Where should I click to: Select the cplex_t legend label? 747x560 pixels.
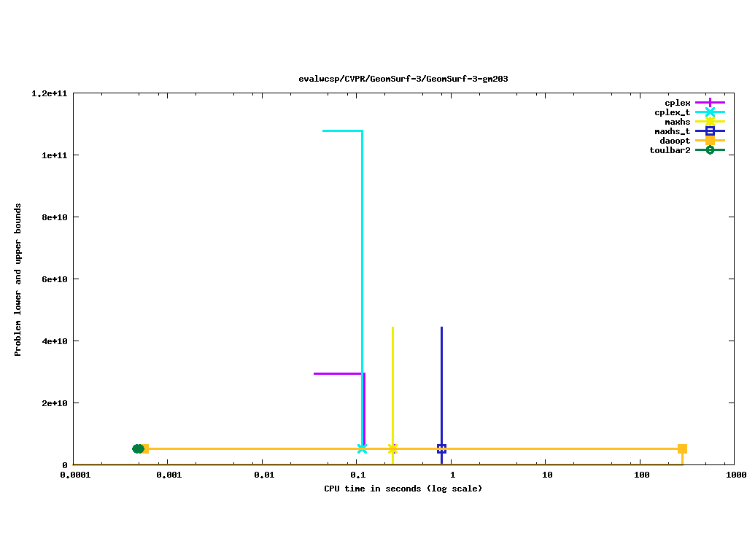672,112
